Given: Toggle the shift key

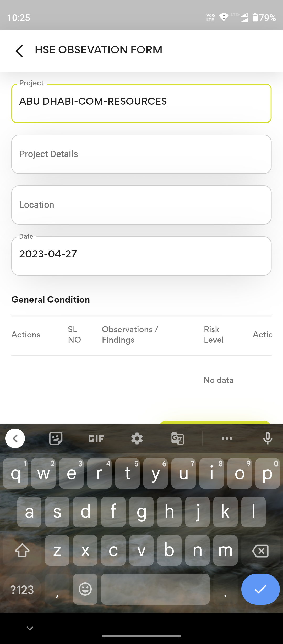Looking at the screenshot, I should click(x=22, y=551).
